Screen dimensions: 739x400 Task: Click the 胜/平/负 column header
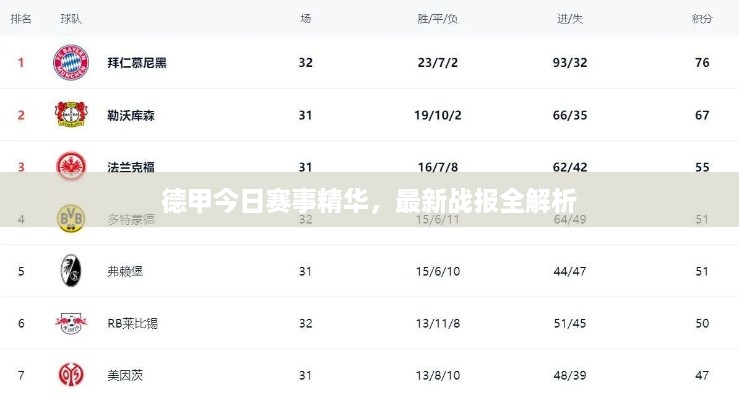tap(438, 19)
